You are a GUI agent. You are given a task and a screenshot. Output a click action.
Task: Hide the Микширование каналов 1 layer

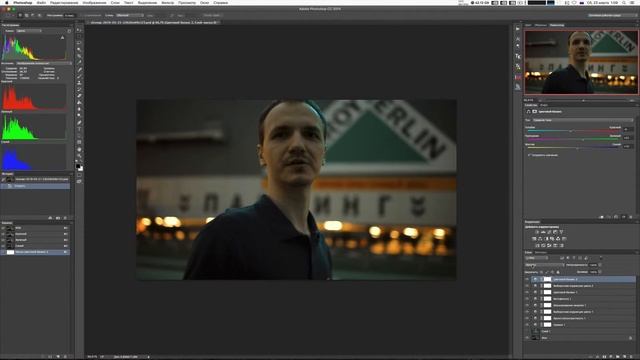(x=527, y=305)
